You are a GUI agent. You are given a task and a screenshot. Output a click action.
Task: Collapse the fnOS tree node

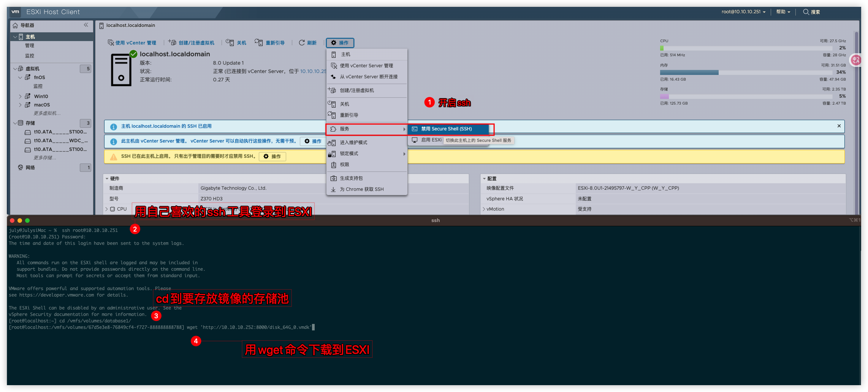pos(20,78)
